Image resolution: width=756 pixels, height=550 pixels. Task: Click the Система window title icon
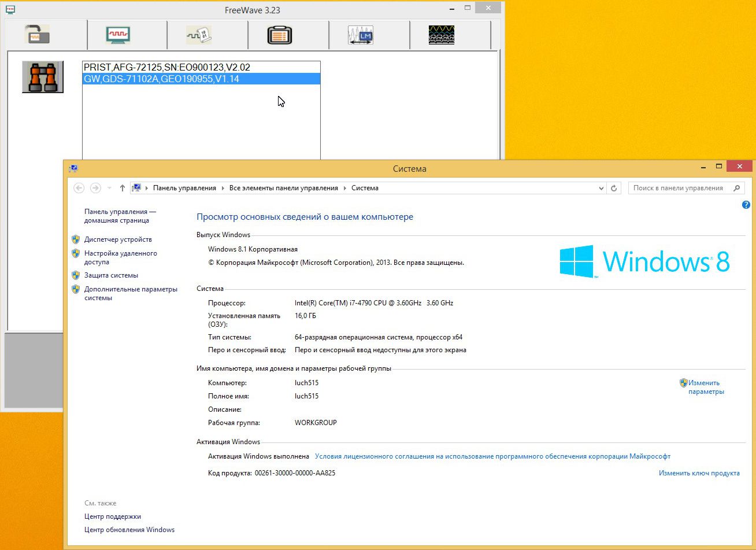click(x=73, y=169)
